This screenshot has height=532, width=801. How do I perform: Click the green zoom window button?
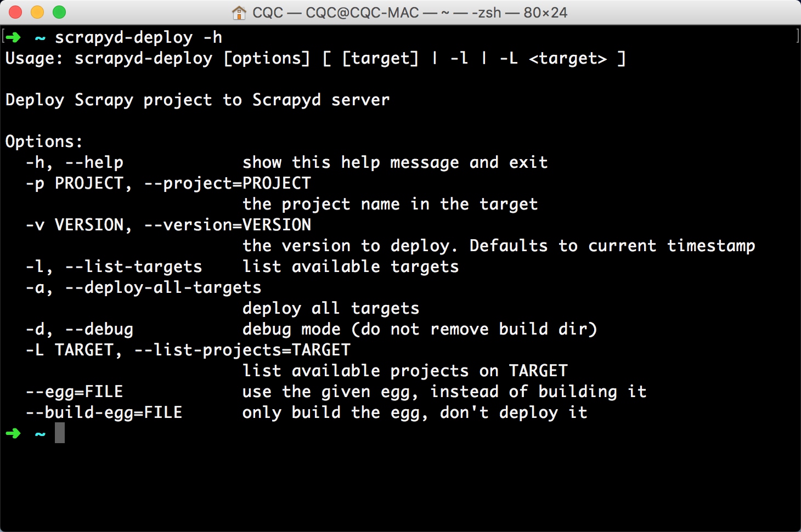(x=59, y=12)
